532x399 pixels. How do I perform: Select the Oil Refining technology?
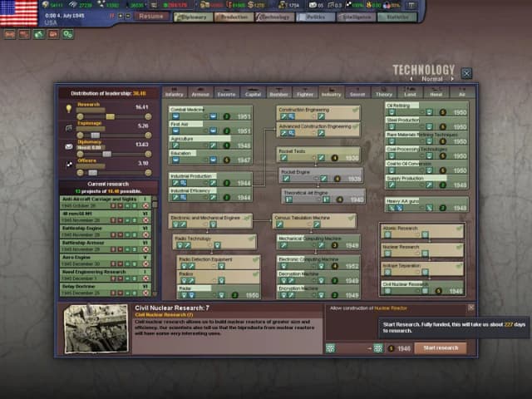(x=426, y=109)
